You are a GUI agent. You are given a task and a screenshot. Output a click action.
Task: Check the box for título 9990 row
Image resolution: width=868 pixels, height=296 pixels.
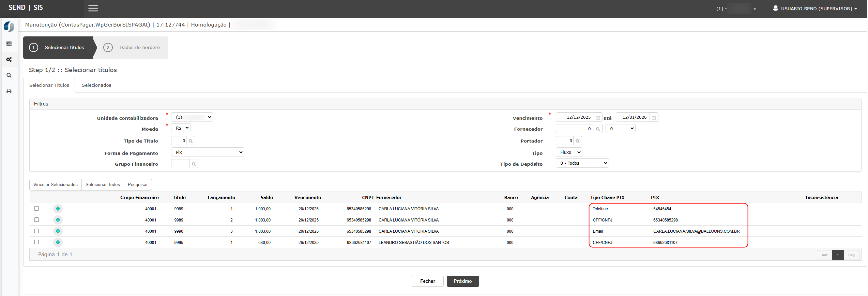(x=36, y=231)
